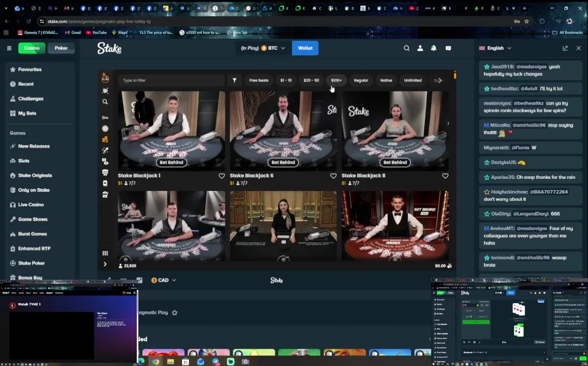Open the grid view icon in lobby sidebar

click(x=105, y=253)
